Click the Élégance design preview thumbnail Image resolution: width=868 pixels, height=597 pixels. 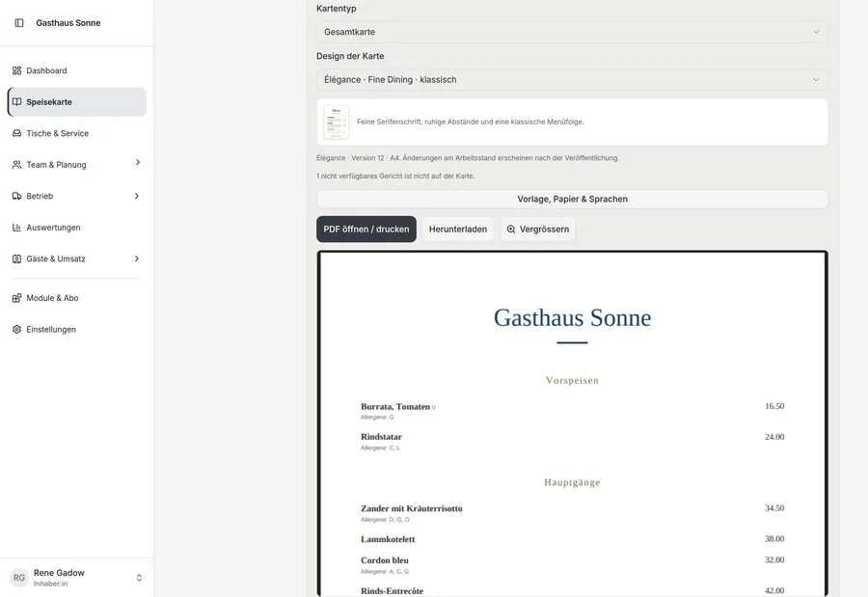336,122
